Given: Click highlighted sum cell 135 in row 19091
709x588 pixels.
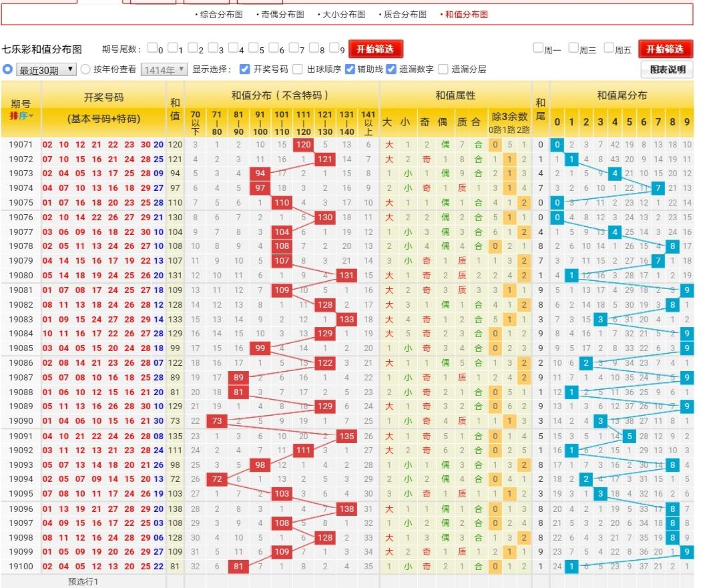Looking at the screenshot, I should coord(346,436).
